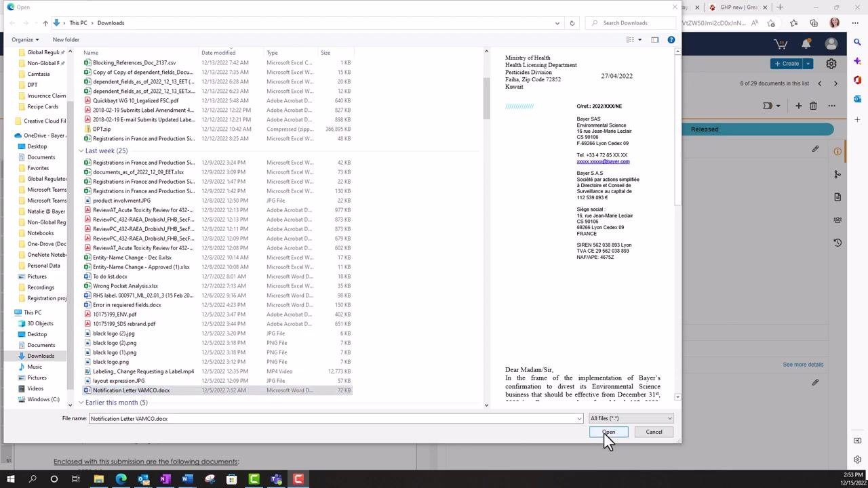Open OneNote from the taskbar
Image resolution: width=868 pixels, height=488 pixels.
(165, 479)
